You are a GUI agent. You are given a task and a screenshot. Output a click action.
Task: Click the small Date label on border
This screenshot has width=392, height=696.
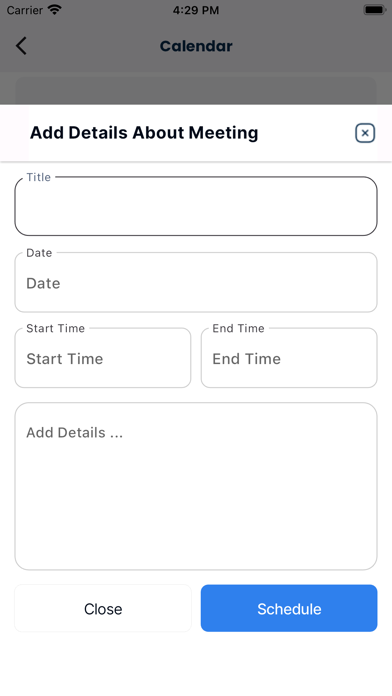(x=39, y=253)
